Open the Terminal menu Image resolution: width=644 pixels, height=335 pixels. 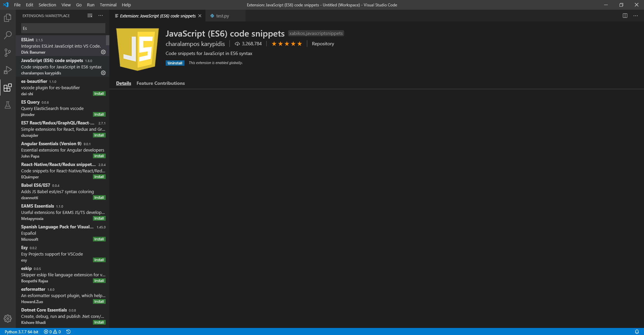[108, 5]
